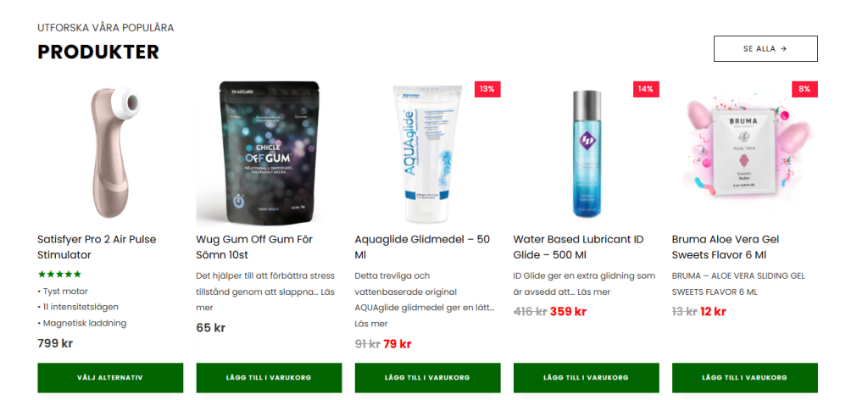Add Bruma Aloe Vera Gel to cart
This screenshot has height=400, width=868.
744,378
